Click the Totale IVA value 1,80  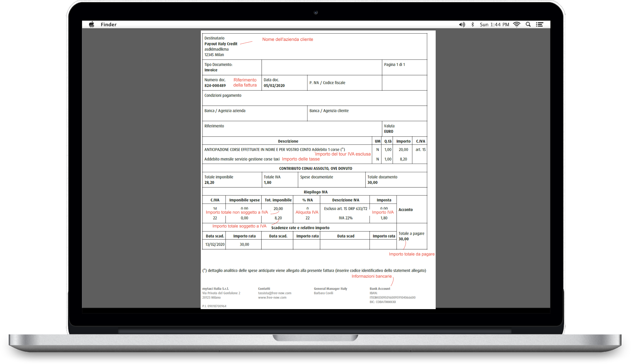pos(267,183)
